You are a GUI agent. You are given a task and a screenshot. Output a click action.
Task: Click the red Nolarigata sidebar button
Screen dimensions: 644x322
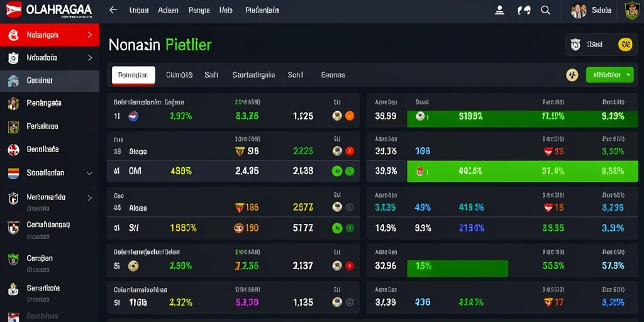pos(50,35)
